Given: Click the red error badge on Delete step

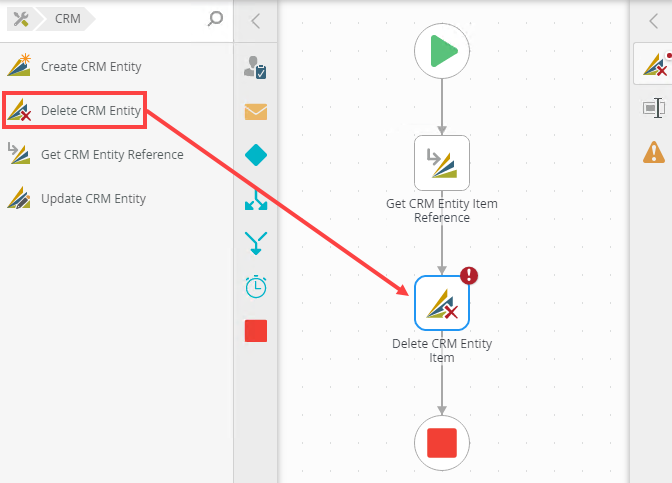Looking at the screenshot, I should (469, 276).
